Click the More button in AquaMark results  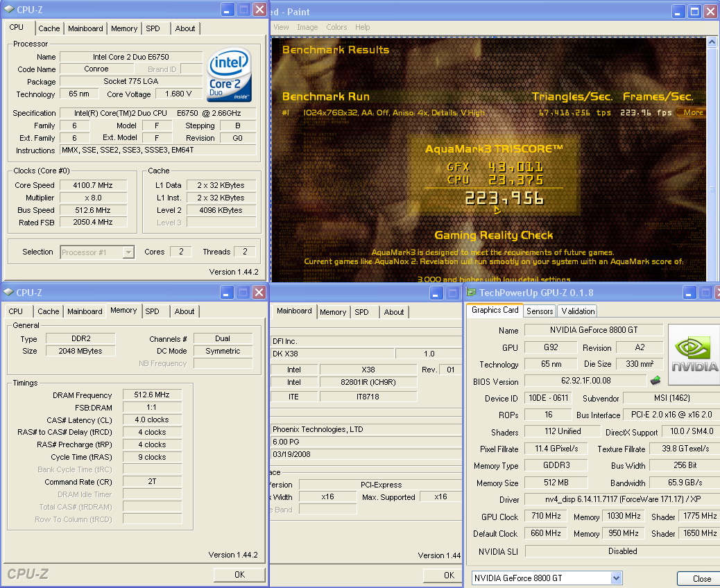(x=692, y=112)
